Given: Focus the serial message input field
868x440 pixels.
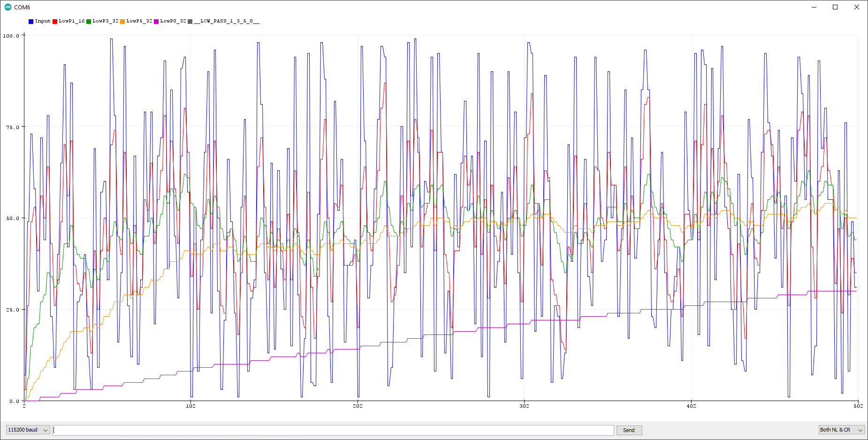Looking at the screenshot, I should (333, 430).
